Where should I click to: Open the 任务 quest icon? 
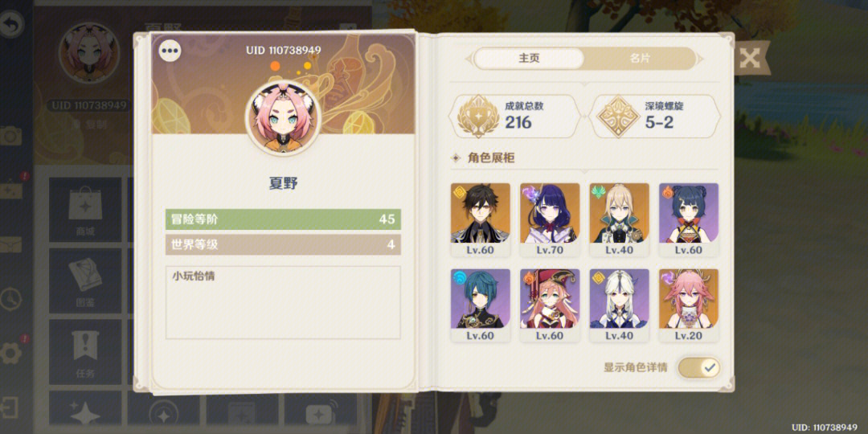pyautogui.click(x=85, y=351)
